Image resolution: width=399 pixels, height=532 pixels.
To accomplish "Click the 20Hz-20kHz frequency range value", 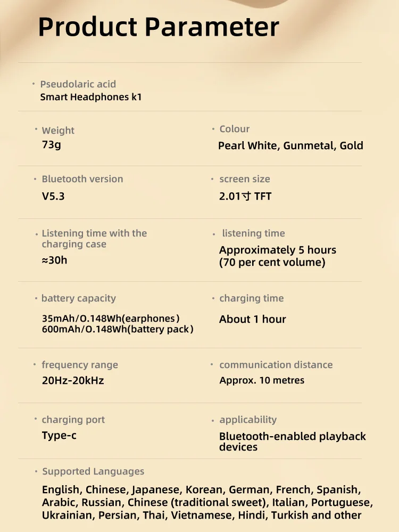I will (x=73, y=380).
